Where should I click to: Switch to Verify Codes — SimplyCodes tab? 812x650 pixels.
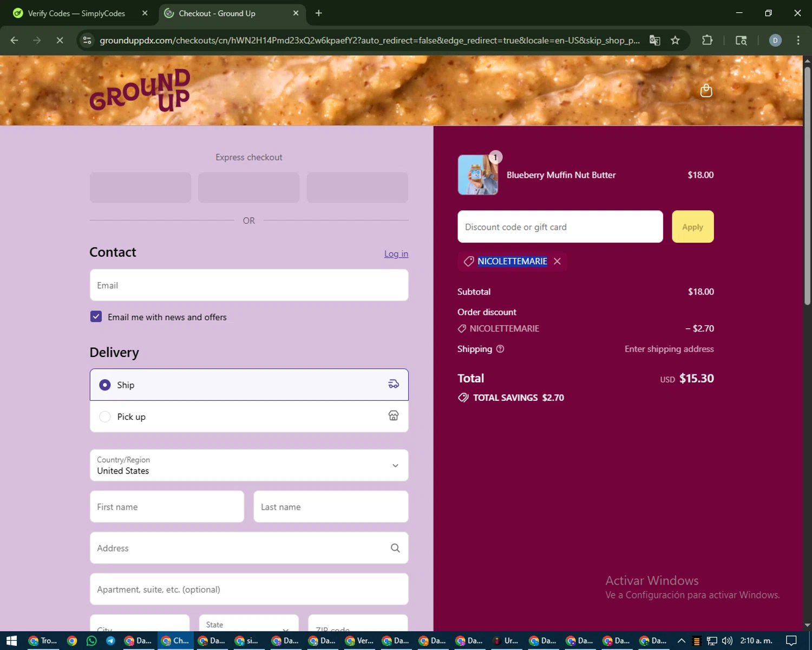pos(76,13)
